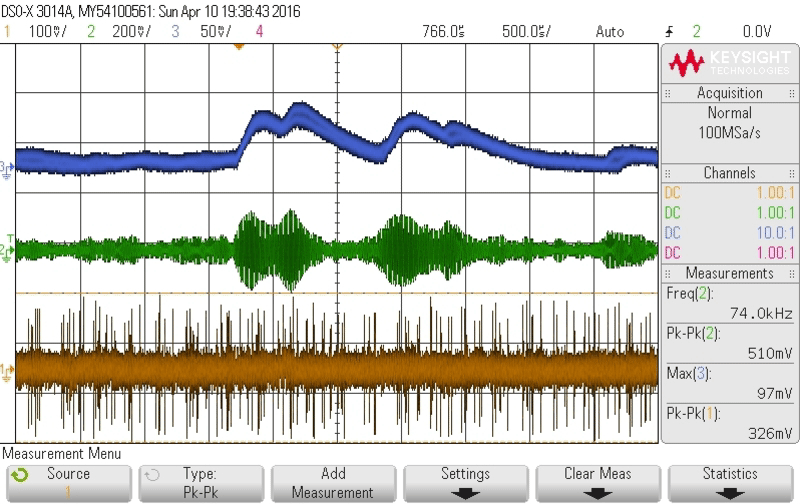Open the Acquisition panel header
This screenshot has width=800, height=504.
tap(730, 93)
